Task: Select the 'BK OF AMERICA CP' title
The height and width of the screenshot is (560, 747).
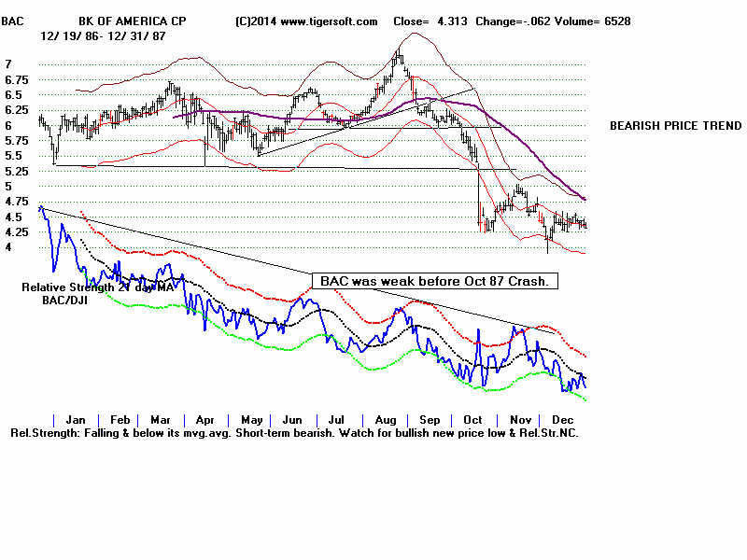Action: (x=133, y=21)
